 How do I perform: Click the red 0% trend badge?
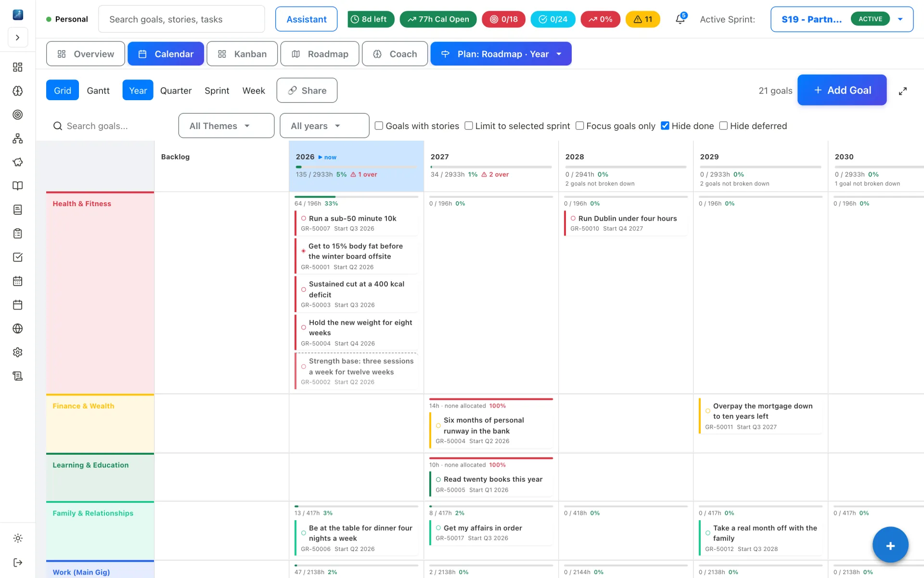coord(600,19)
